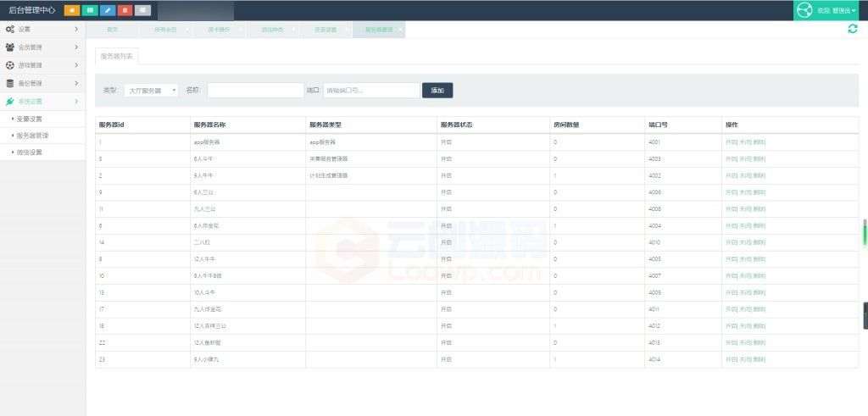Click the circular share logo beside admin name
The height and width of the screenshot is (416, 868).
pyautogui.click(x=804, y=10)
